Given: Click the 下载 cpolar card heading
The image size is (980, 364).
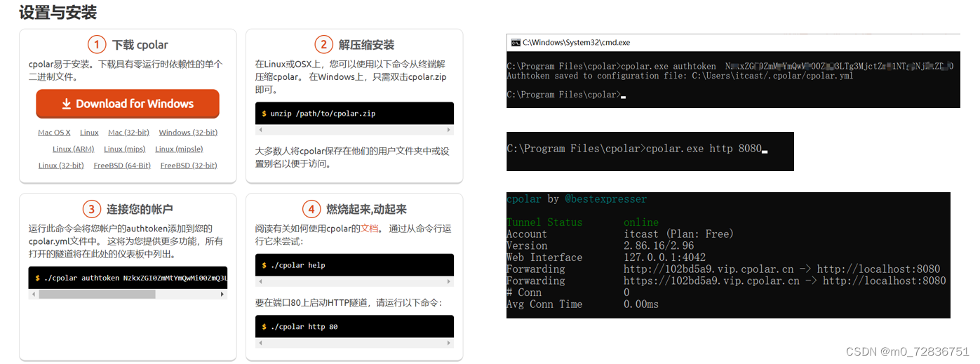Looking at the screenshot, I should point(140,45).
